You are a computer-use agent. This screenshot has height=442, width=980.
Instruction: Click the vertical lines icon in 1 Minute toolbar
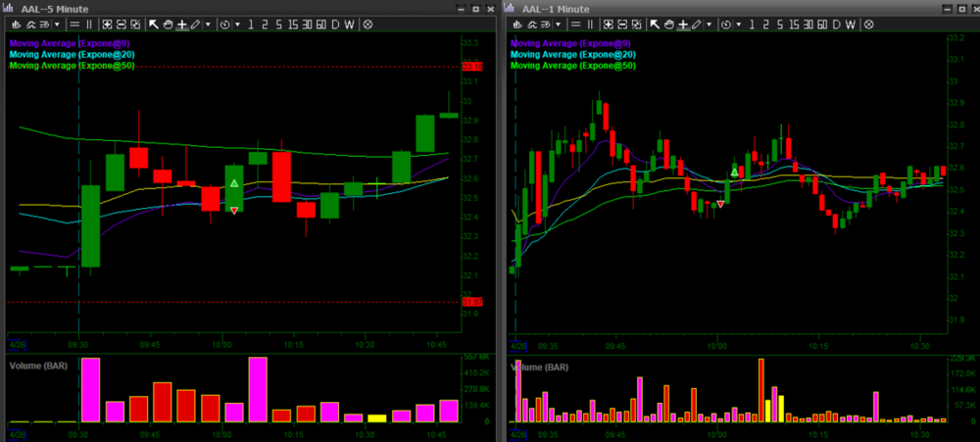(x=591, y=24)
